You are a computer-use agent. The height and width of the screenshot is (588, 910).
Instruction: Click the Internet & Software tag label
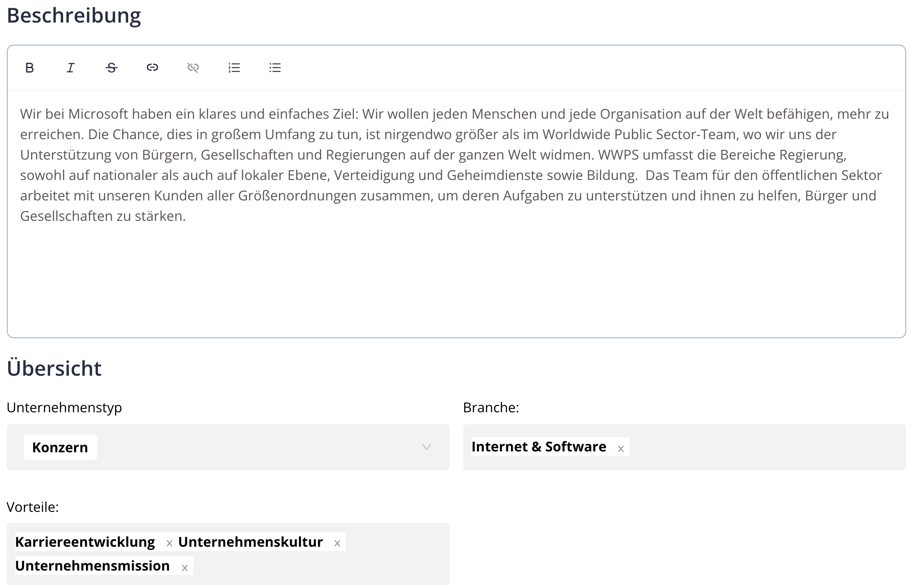pos(539,447)
